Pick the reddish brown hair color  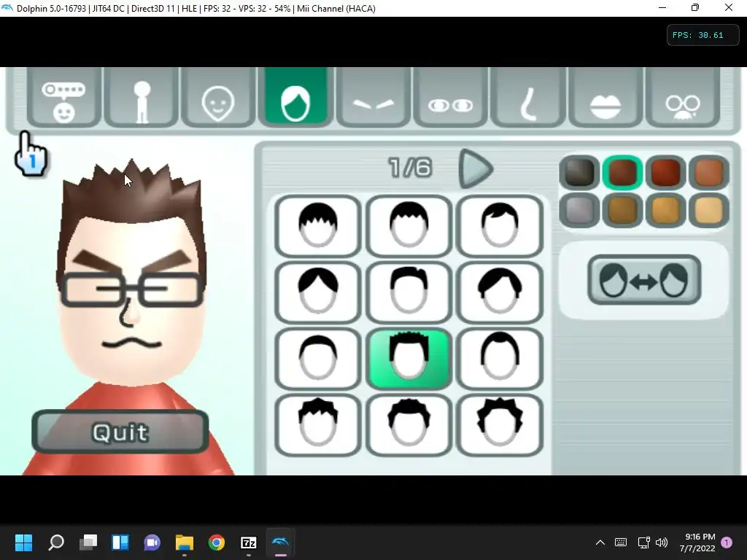(665, 172)
